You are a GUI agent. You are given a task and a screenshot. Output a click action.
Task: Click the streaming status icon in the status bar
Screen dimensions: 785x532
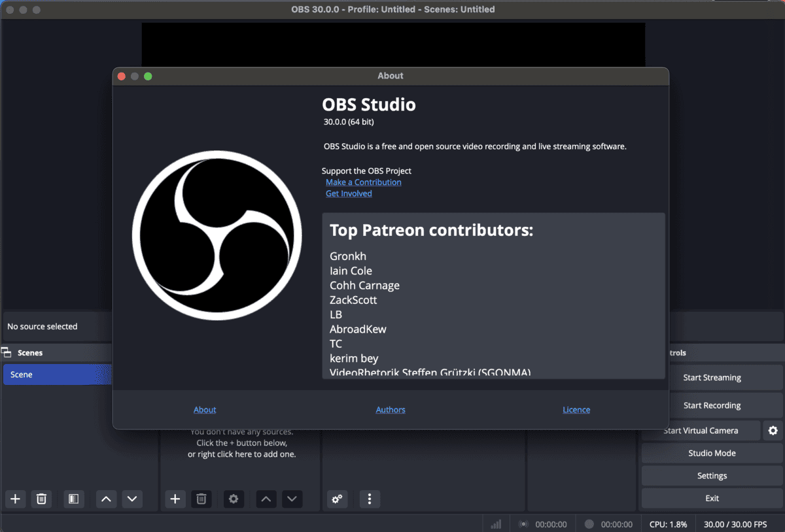click(523, 524)
